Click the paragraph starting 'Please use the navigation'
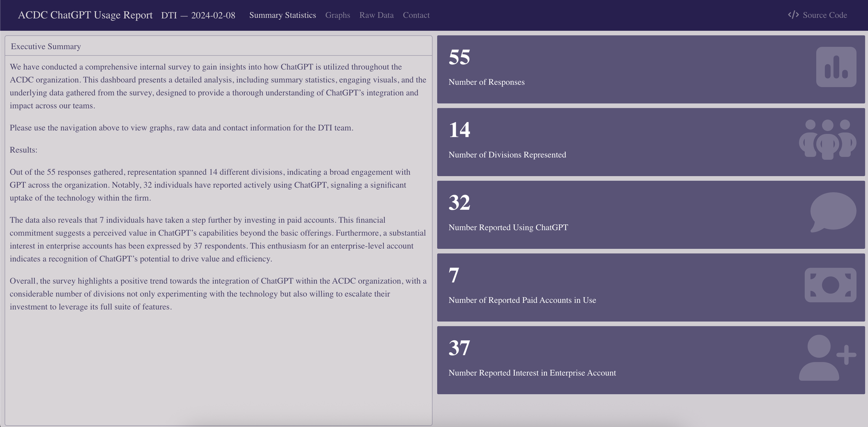 tap(182, 128)
